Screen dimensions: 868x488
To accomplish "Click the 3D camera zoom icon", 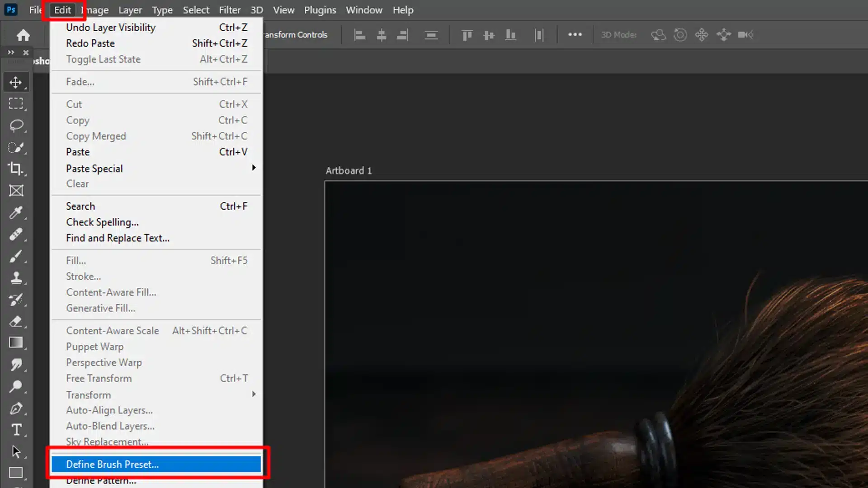I will (745, 35).
